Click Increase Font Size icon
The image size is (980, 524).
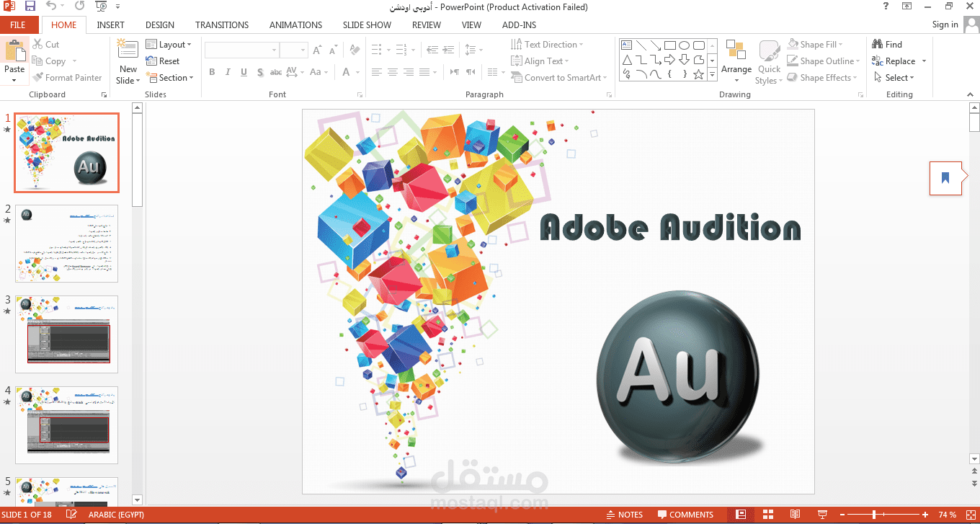pyautogui.click(x=318, y=50)
